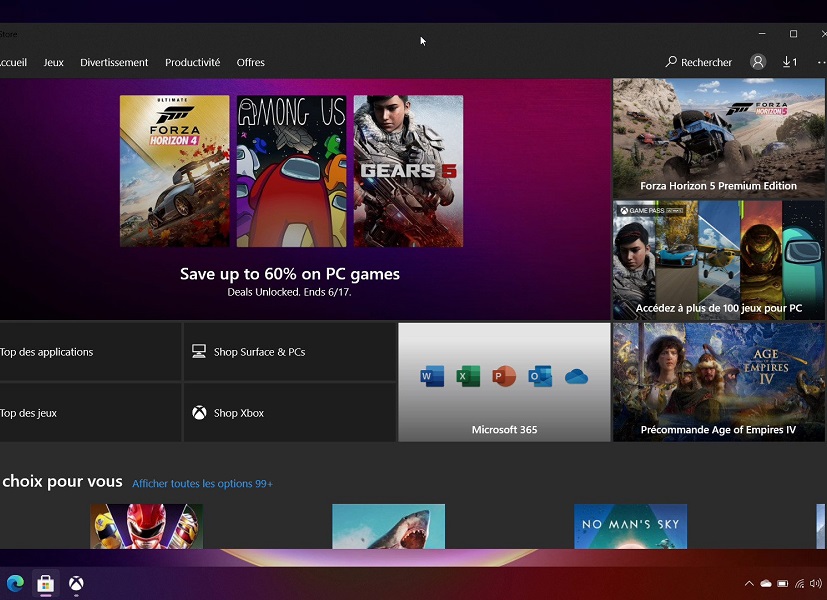Select the Among Us game cover
The height and width of the screenshot is (600, 827).
(x=291, y=171)
